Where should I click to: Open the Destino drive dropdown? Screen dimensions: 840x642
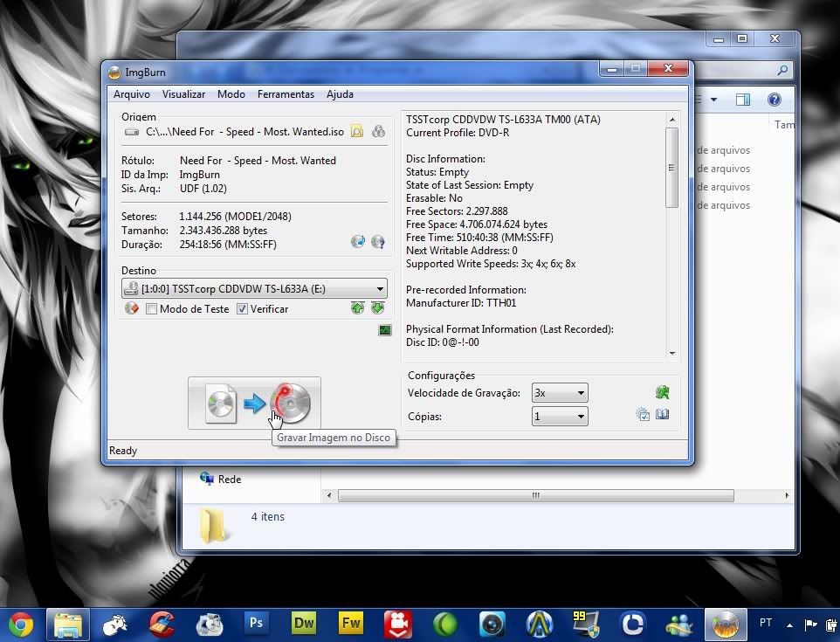(380, 289)
